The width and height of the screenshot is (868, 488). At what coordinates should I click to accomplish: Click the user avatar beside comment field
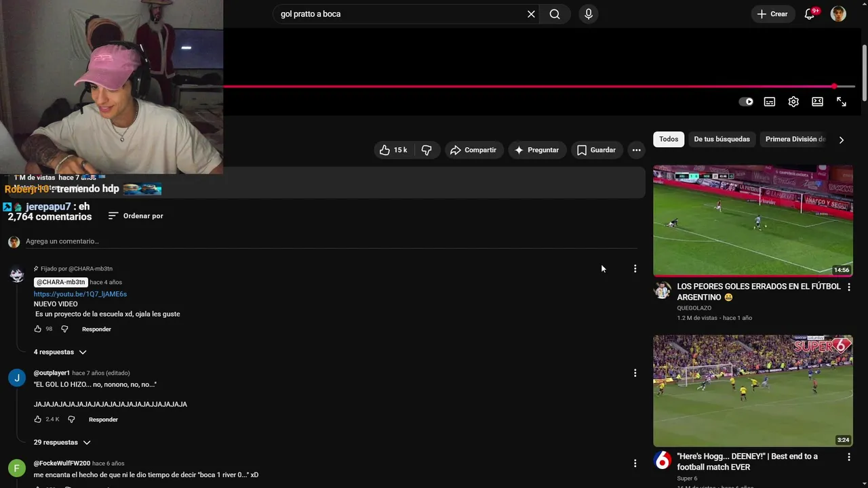(14, 242)
